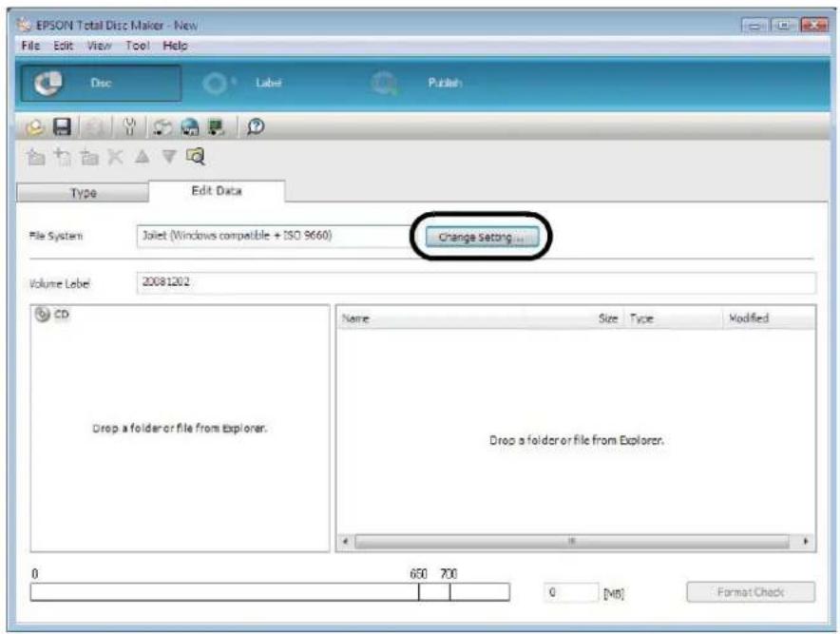Close the Total Disc Maker window
This screenshot has width=840, height=634.
tap(814, 25)
